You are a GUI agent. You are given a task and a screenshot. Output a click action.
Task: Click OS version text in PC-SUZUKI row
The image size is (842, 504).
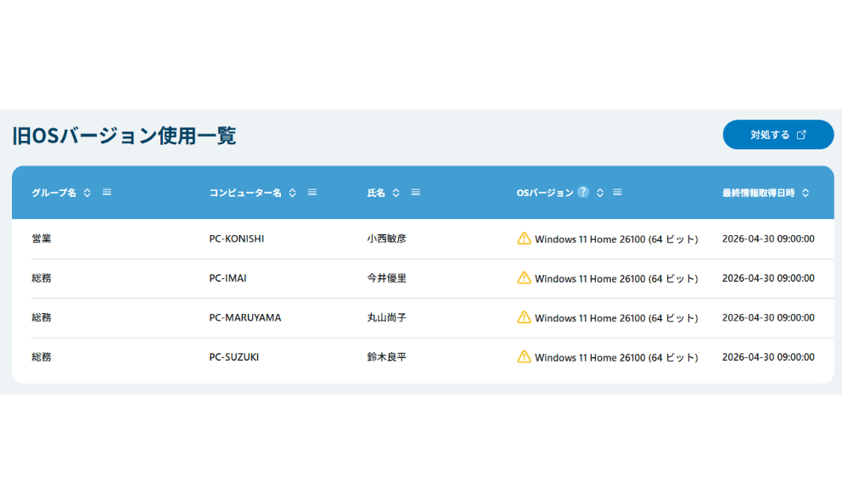616,357
